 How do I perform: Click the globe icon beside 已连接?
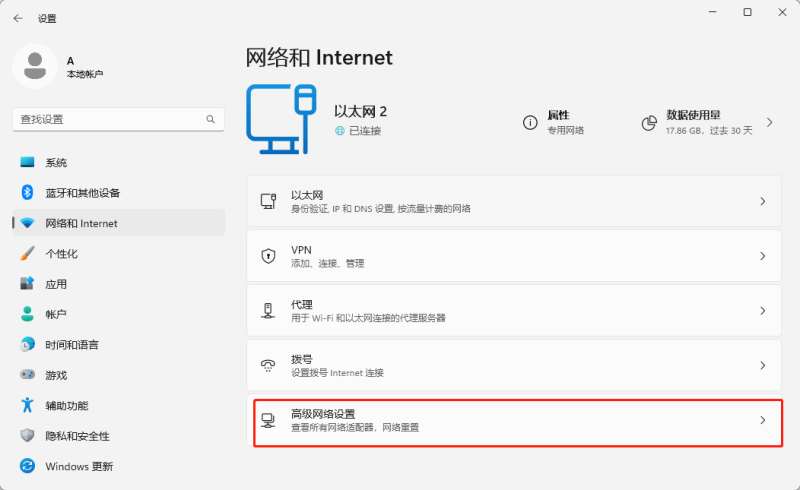point(339,131)
